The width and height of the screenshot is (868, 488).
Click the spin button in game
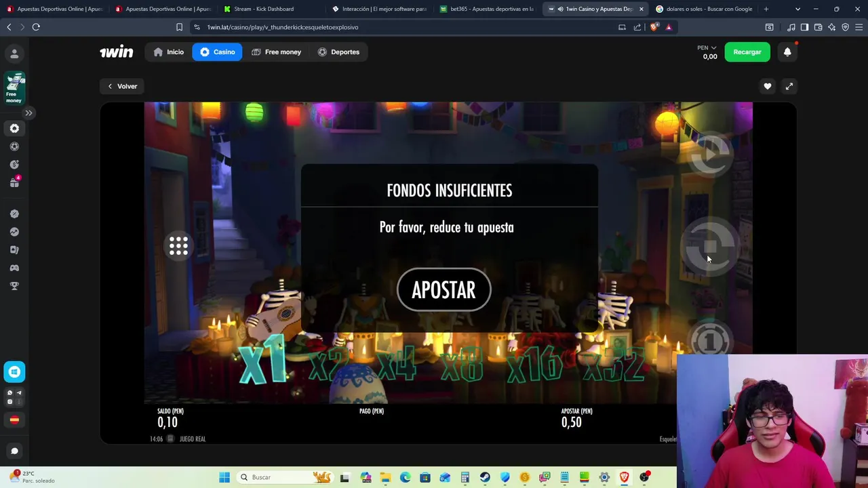pyautogui.click(x=709, y=247)
